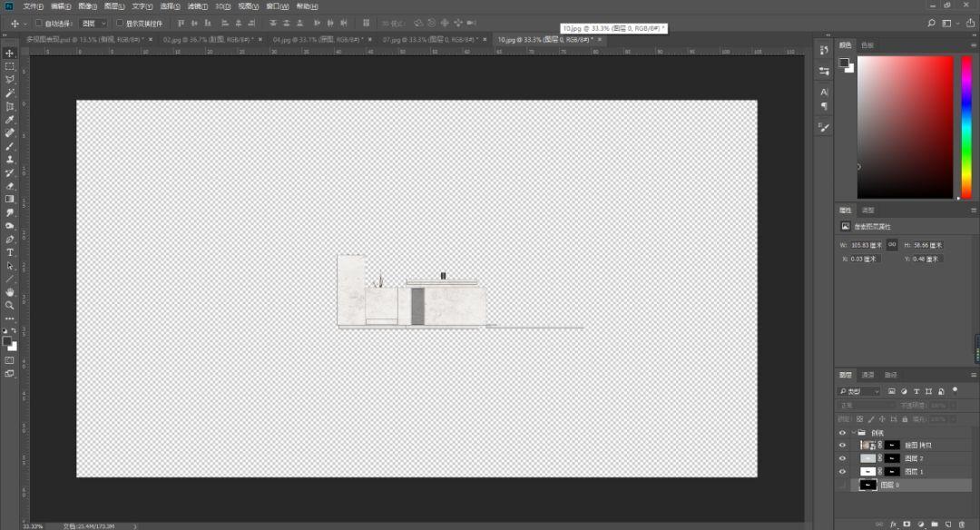The image size is (980, 530).
Task: Click the 图层 0 layer thumbnail
Action: 867,485
